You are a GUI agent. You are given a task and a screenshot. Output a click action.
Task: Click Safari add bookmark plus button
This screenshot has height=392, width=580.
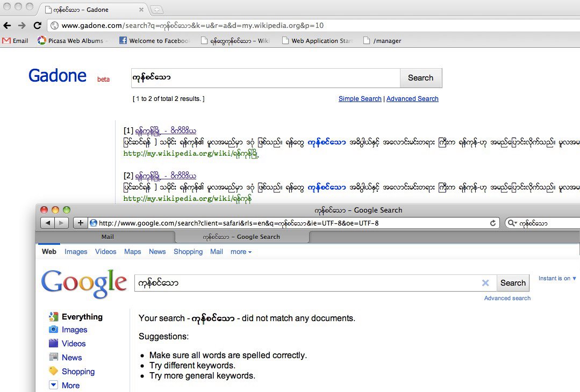click(x=80, y=223)
